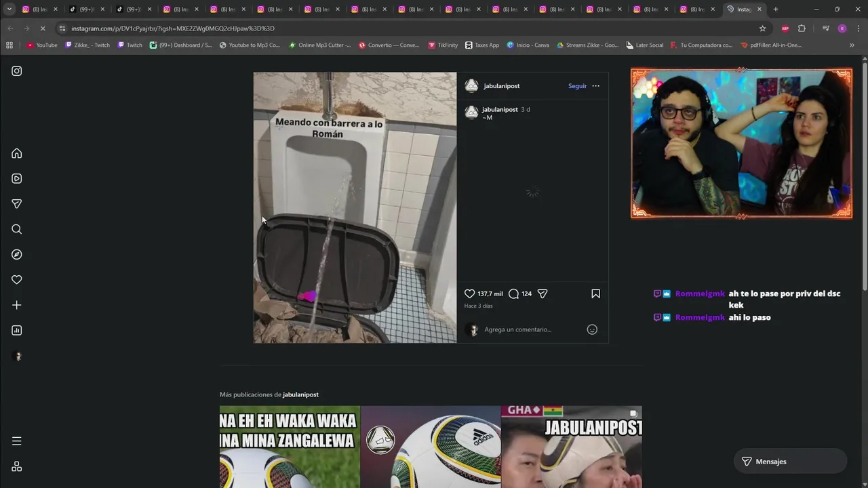Open the Streams Zikke bookmark
Viewport: 868px width, 488px height.
588,45
